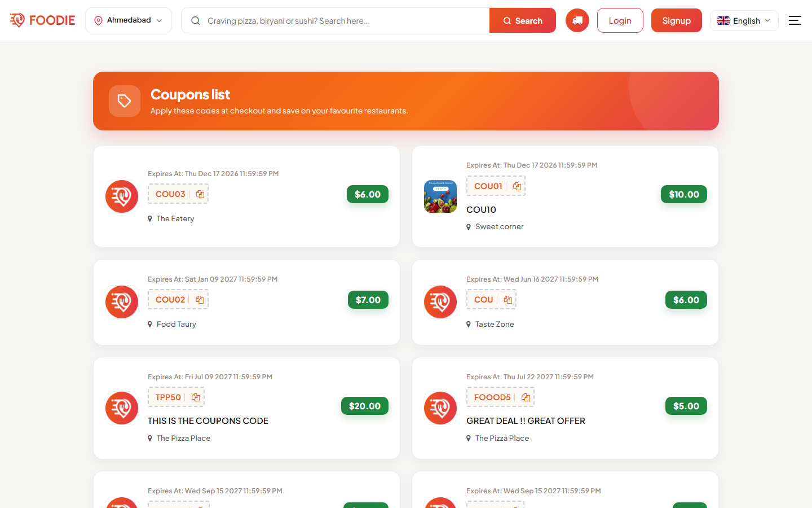Click the pin icon beside Food Taury
812x508 pixels.
[x=150, y=325]
